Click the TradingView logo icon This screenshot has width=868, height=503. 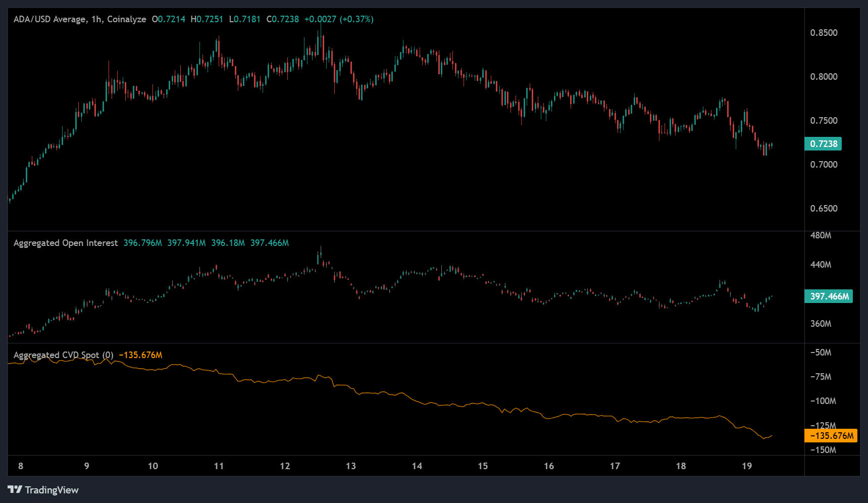pos(15,489)
